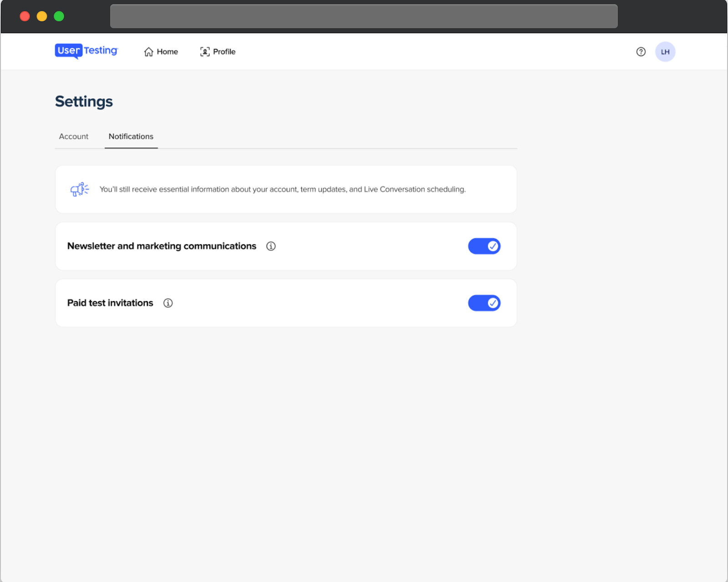Screen dimensions: 728x582
Task: Click the yellow minimize window button
Action: [x=42, y=16]
